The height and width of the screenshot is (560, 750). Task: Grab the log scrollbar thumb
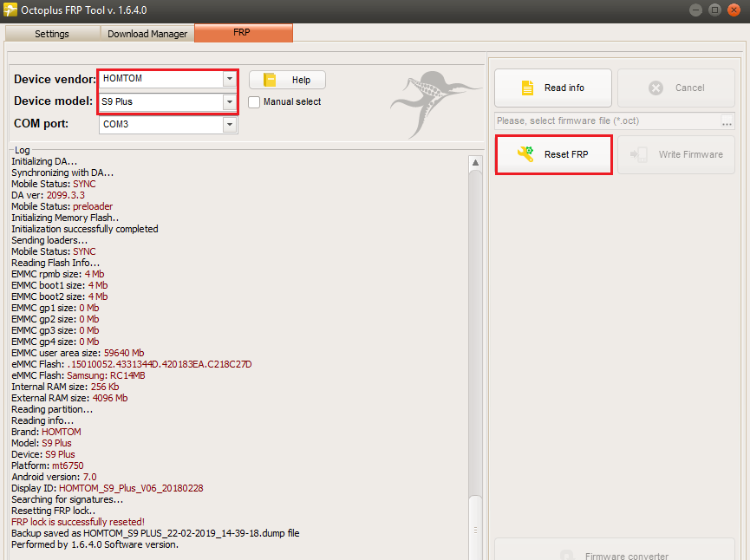475,527
